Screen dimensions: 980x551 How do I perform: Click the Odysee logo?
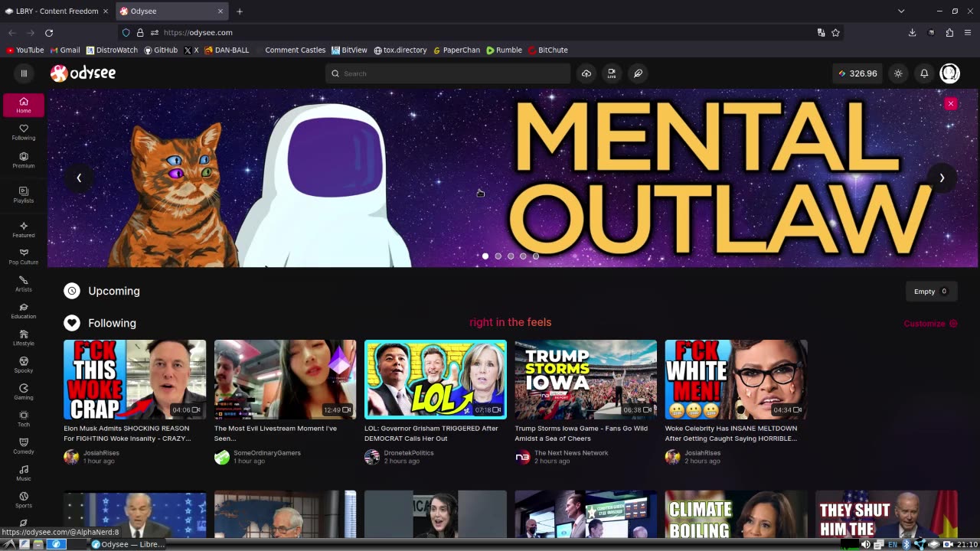pyautogui.click(x=83, y=73)
